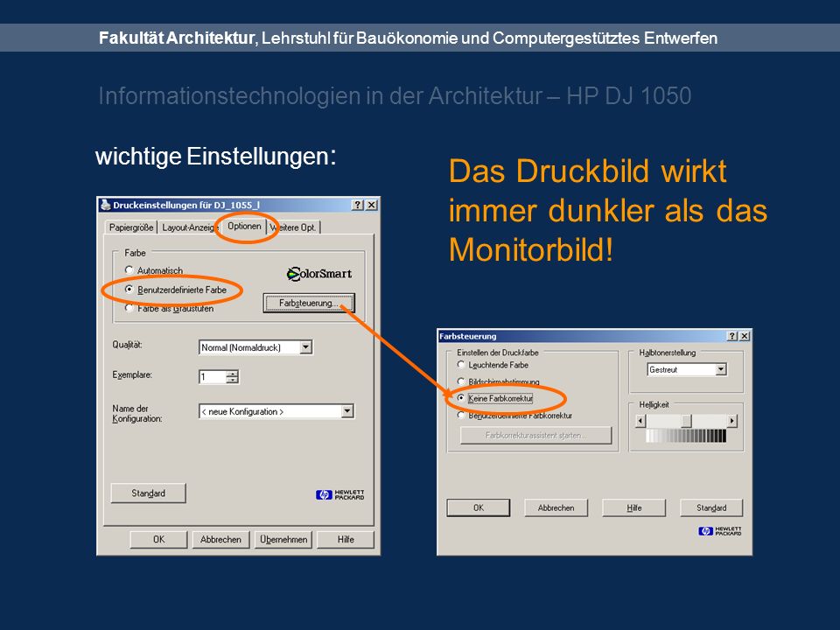Viewport: 840px width, 630px height.
Task: Click the Farbkorrekturassistent starten button
Action: [x=535, y=435]
